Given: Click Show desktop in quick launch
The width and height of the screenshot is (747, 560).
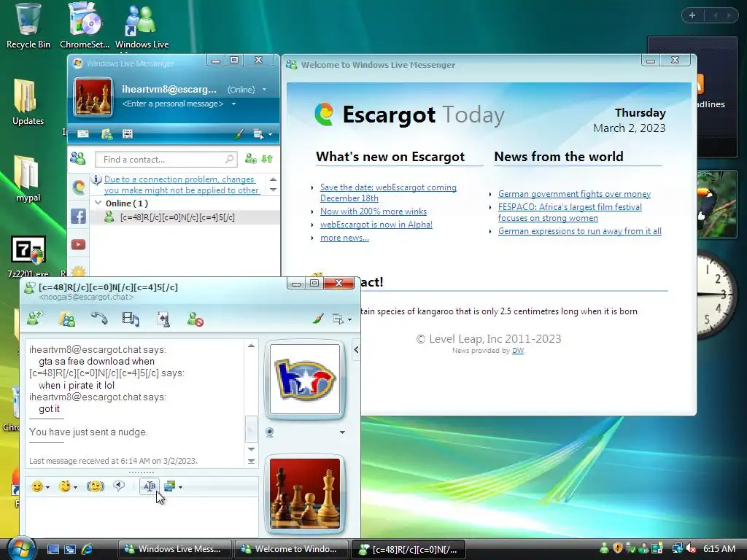Looking at the screenshot, I should (x=53, y=549).
